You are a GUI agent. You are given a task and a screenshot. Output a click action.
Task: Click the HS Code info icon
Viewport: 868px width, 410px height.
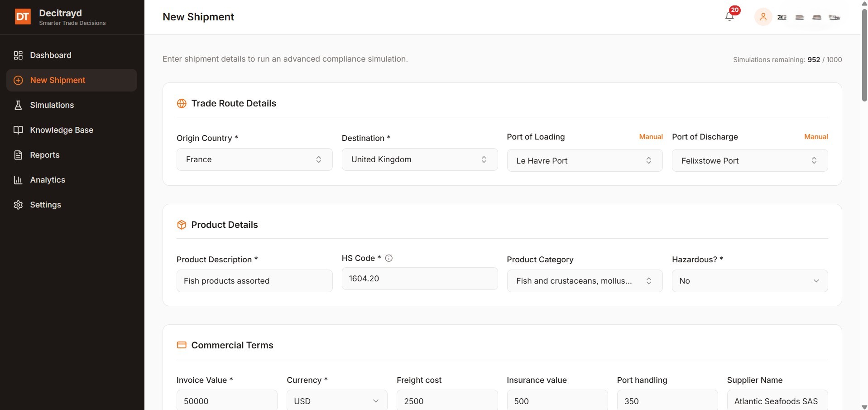point(388,258)
